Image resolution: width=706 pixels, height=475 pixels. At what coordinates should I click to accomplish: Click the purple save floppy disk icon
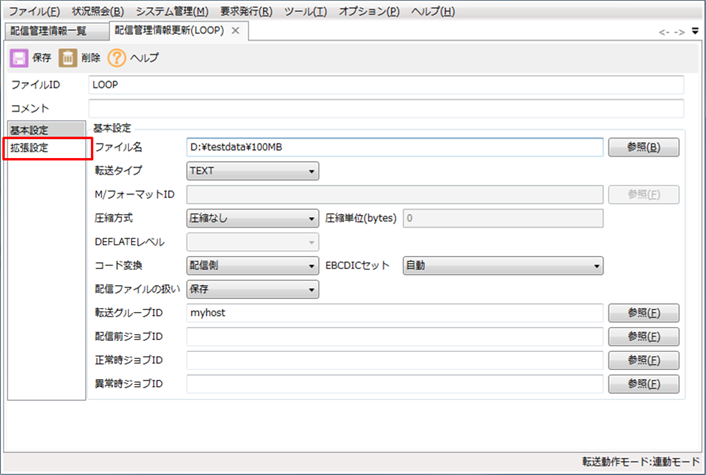(19, 58)
